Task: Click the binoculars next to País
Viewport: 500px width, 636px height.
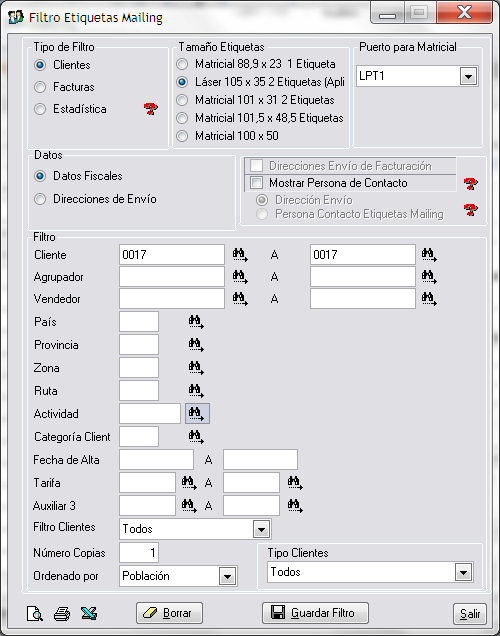Action: (x=196, y=322)
